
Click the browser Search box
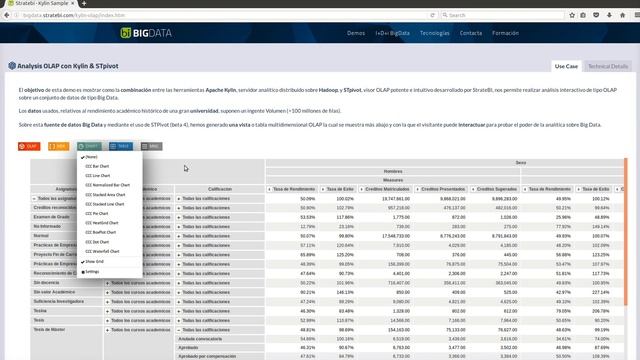(502, 15)
